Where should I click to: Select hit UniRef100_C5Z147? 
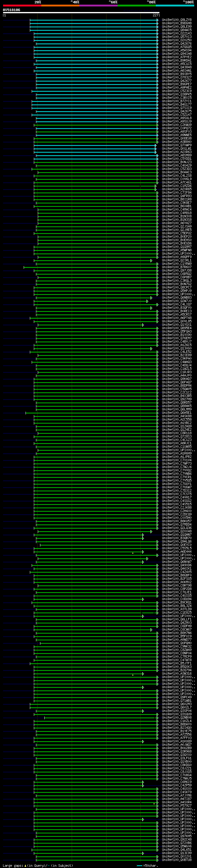coord(177,115)
